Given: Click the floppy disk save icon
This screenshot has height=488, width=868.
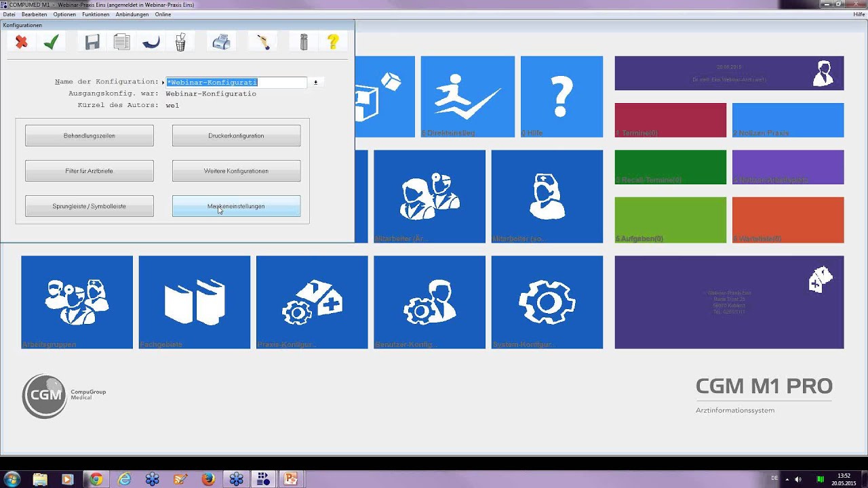Looking at the screenshot, I should coord(92,42).
